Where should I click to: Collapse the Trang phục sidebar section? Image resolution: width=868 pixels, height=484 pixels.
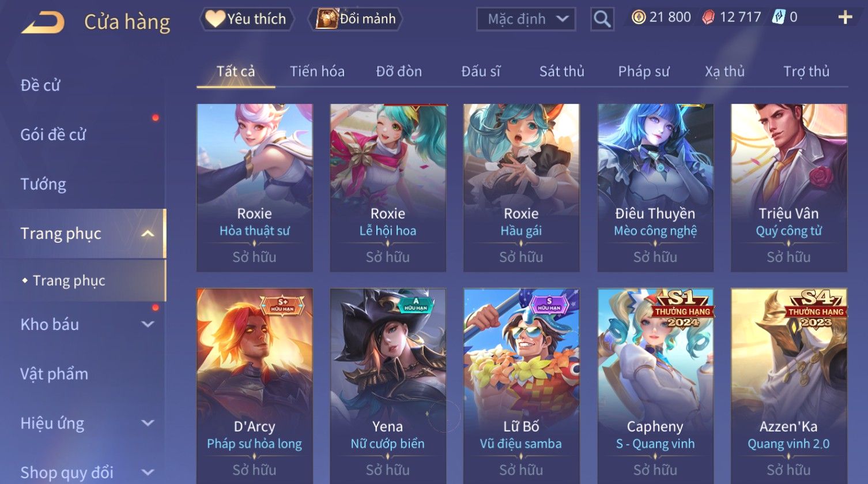click(148, 234)
